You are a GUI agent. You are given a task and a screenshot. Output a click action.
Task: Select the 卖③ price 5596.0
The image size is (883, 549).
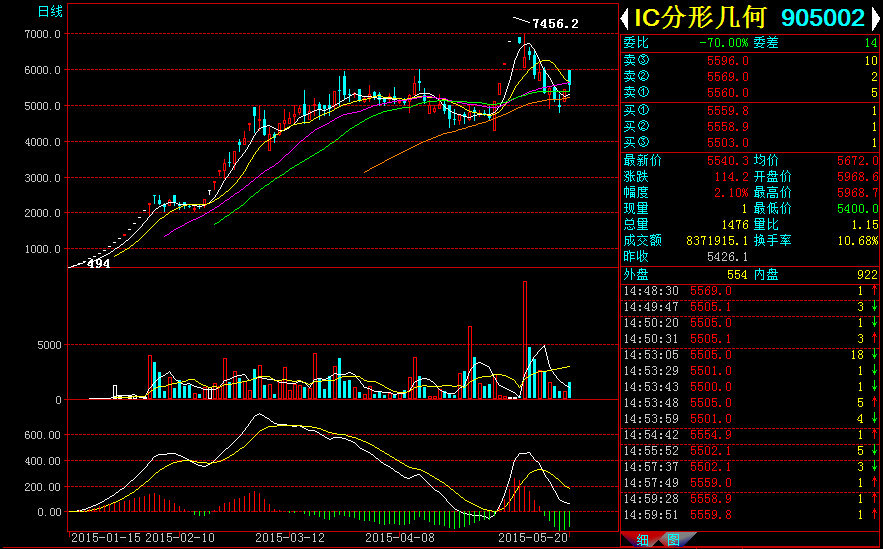pyautogui.click(x=728, y=61)
